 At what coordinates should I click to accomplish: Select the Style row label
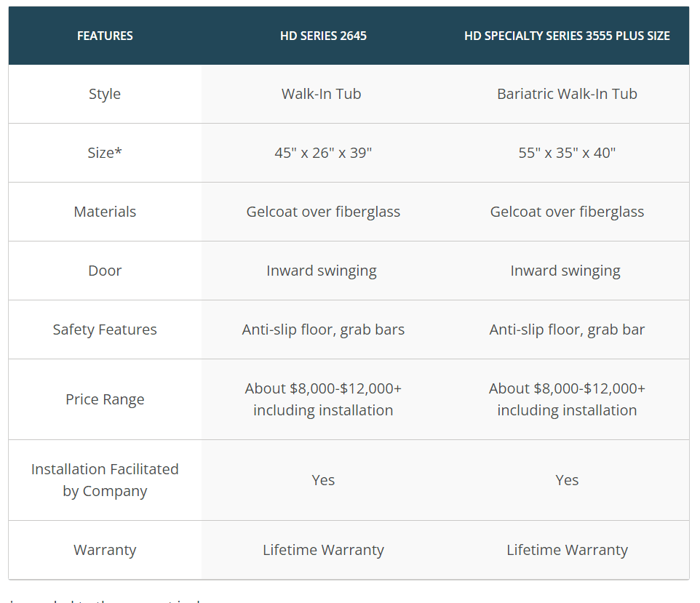105,94
